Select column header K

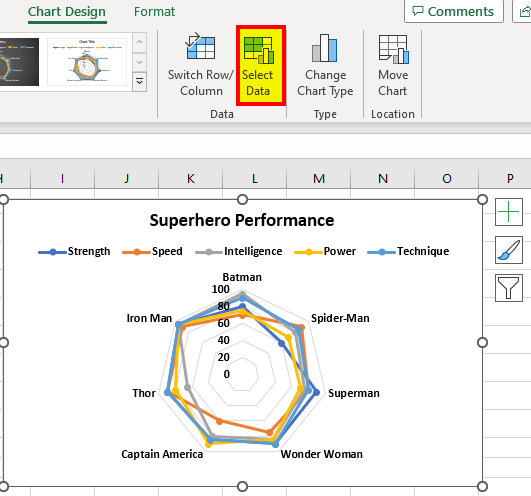pyautogui.click(x=191, y=178)
